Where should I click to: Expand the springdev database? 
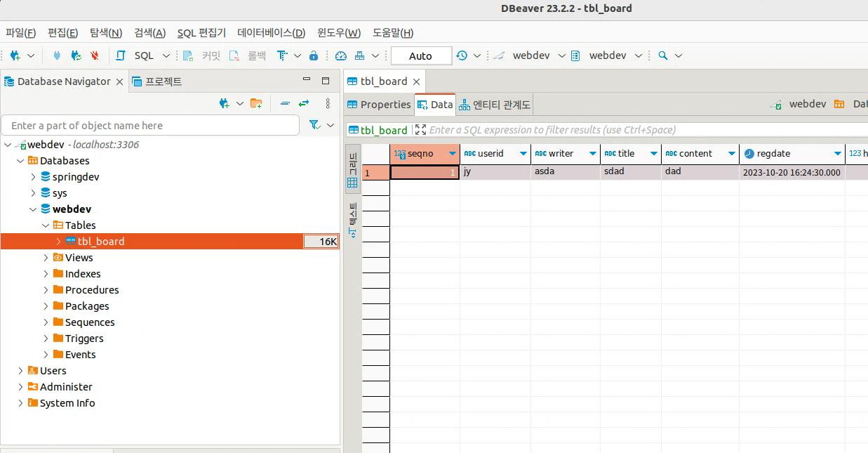pyautogui.click(x=33, y=177)
